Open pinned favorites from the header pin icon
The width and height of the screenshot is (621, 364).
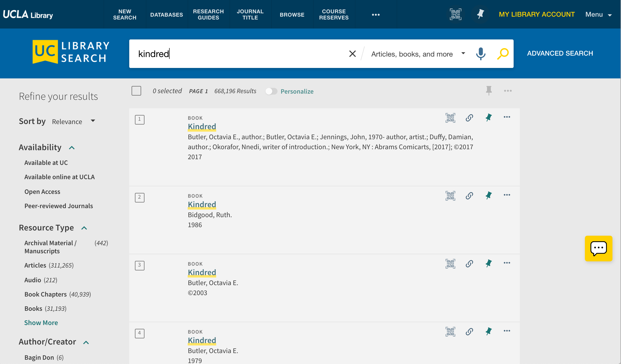click(480, 14)
